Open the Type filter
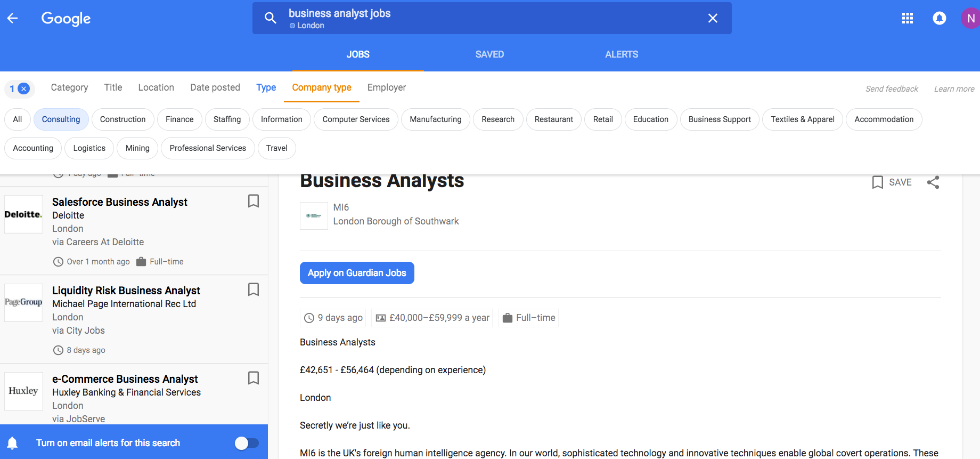This screenshot has width=980, height=459. tap(266, 87)
